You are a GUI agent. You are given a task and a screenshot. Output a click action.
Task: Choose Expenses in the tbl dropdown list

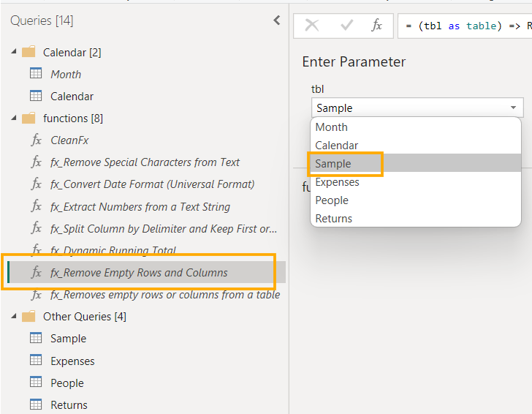[416, 182]
